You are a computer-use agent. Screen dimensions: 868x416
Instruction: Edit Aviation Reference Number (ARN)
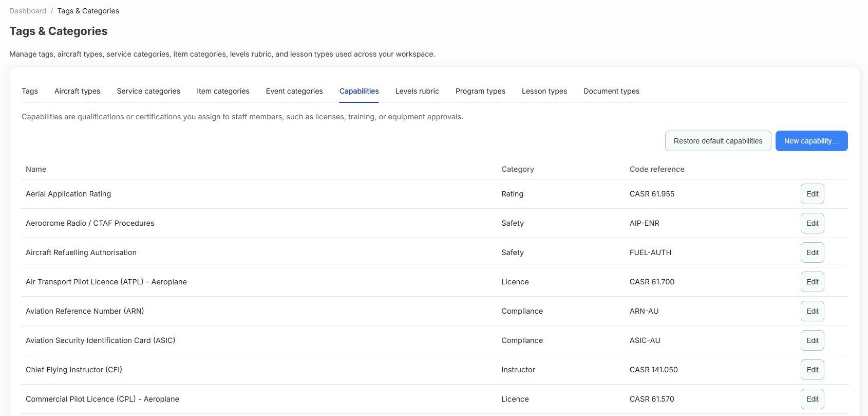(813, 311)
